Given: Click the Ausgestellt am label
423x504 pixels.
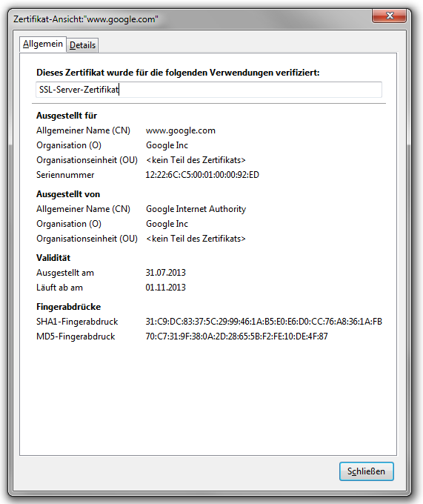Looking at the screenshot, I should coord(65,273).
